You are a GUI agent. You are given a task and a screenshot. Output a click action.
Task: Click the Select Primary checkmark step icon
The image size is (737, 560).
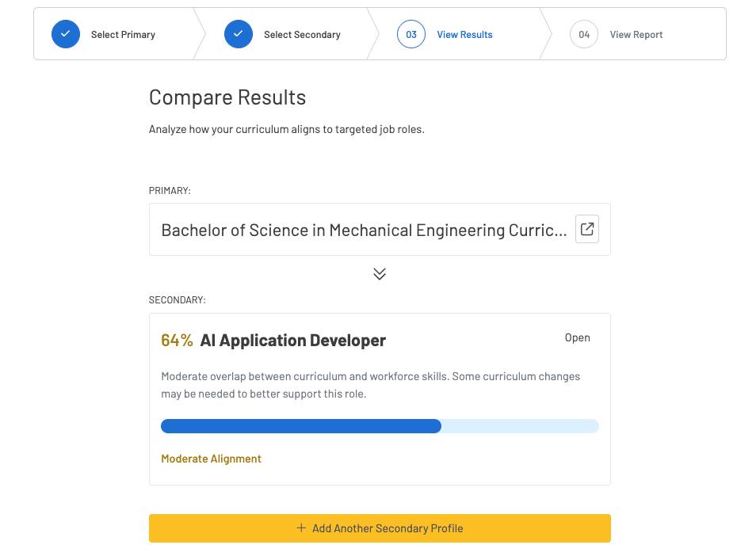[65, 34]
